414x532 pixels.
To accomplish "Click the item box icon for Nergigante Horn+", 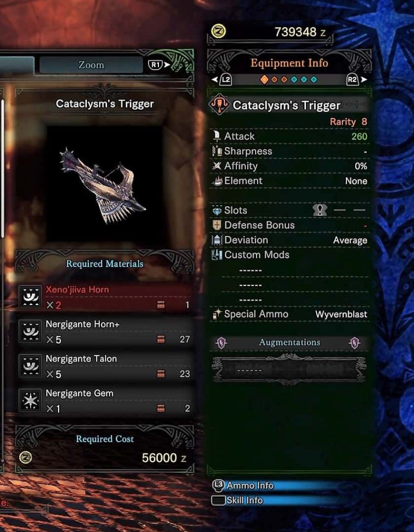I will [x=161, y=339].
